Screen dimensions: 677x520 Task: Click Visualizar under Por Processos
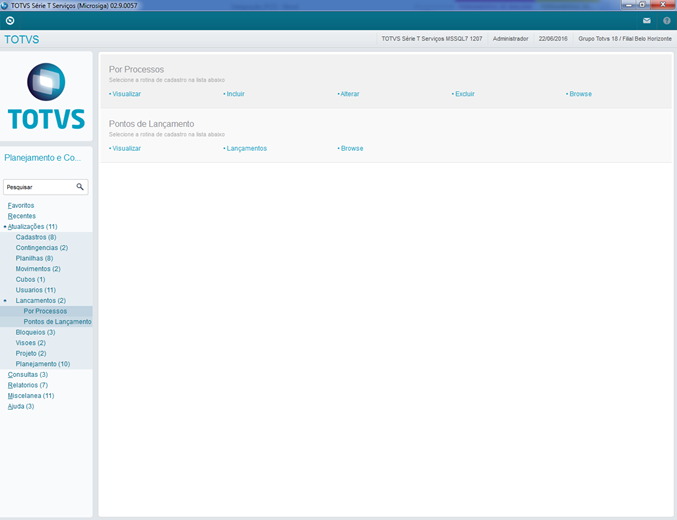[x=127, y=94]
